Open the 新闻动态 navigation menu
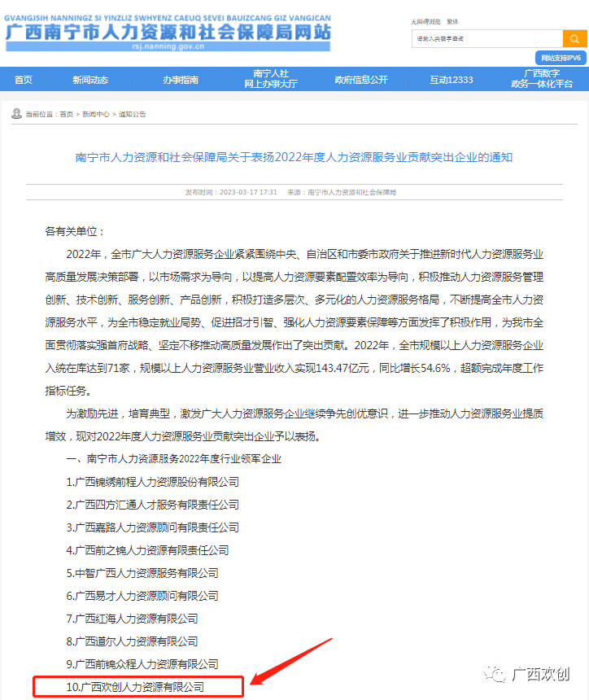This screenshot has height=700, width=589. tap(89, 80)
